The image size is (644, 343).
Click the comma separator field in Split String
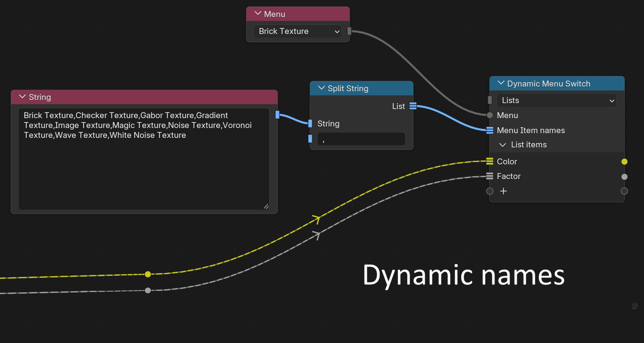coord(361,139)
